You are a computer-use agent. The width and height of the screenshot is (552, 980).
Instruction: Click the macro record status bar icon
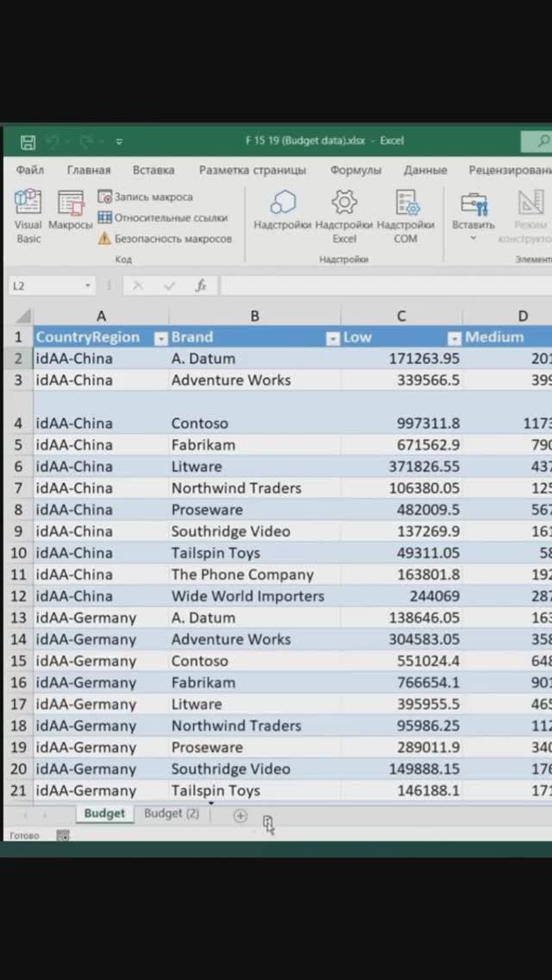click(x=63, y=835)
